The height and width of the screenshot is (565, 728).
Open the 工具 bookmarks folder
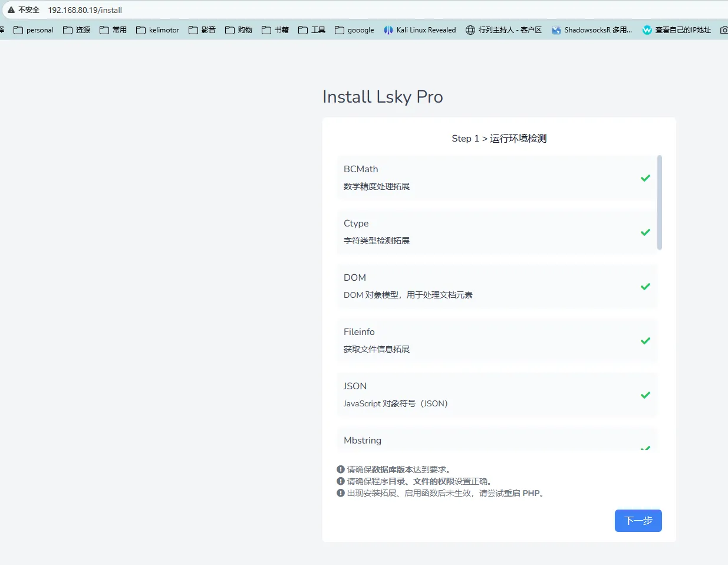click(x=312, y=30)
